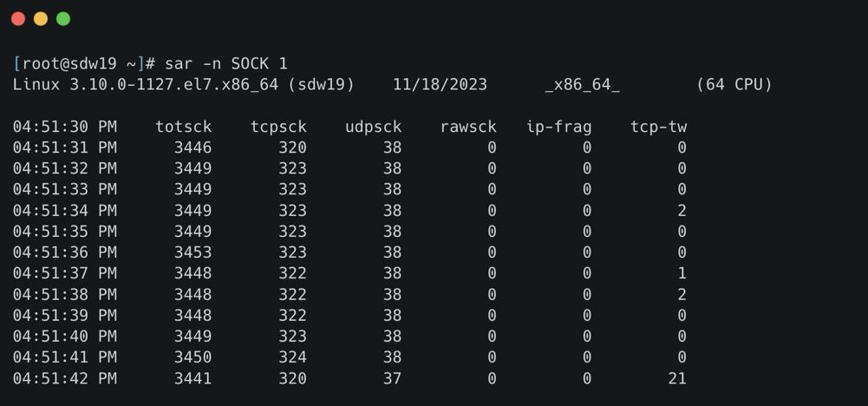Click the green maximize window button
This screenshot has width=868, height=406.
[x=63, y=19]
